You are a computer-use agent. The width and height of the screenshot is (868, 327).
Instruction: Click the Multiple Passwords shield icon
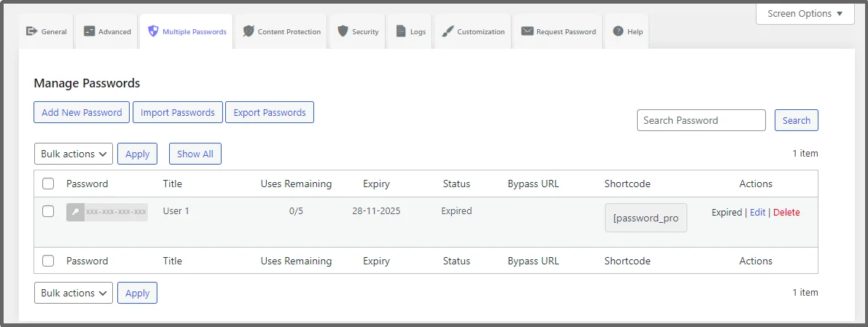[153, 31]
